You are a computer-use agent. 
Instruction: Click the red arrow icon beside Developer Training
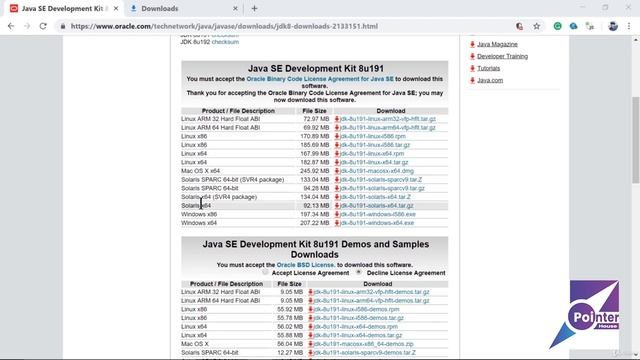(x=472, y=56)
